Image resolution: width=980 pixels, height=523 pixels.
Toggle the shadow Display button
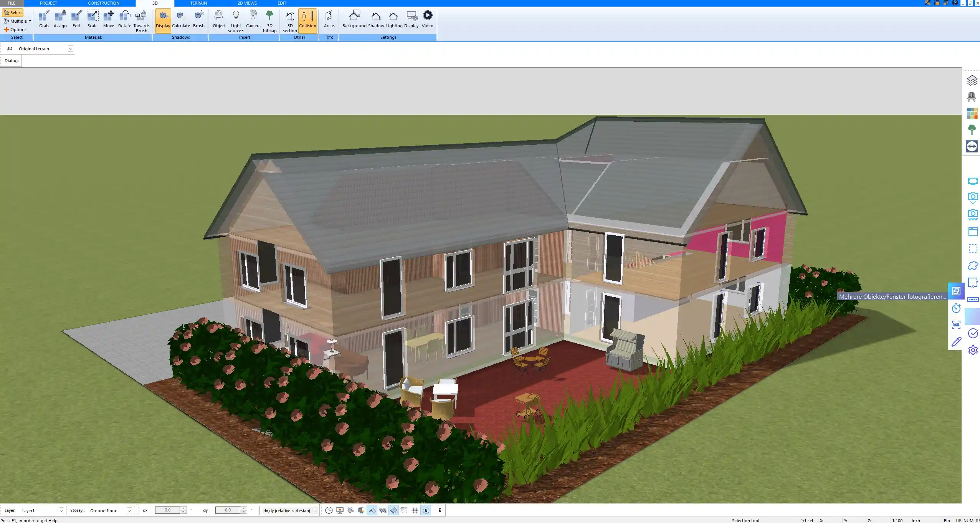pyautogui.click(x=163, y=21)
